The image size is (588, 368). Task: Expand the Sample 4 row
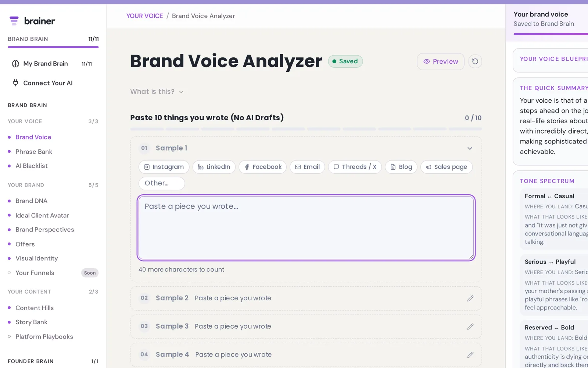tap(306, 355)
